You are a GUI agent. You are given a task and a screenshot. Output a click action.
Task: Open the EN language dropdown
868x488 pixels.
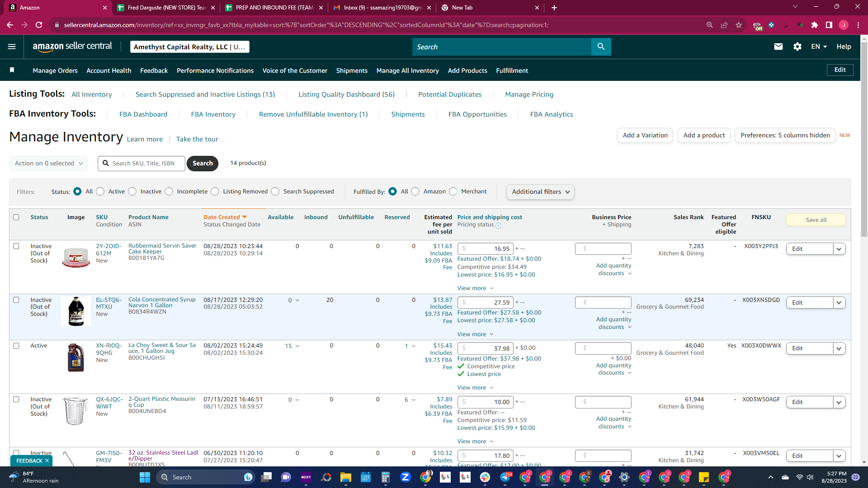(819, 47)
